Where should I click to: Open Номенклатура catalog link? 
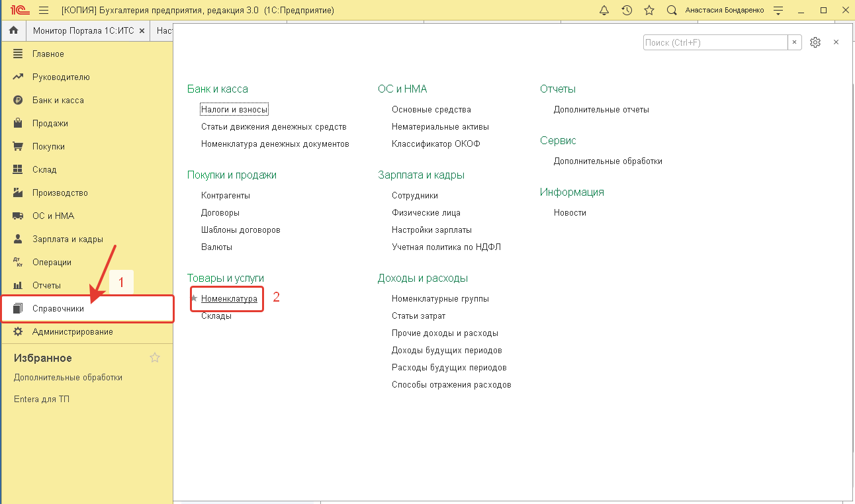click(x=229, y=299)
